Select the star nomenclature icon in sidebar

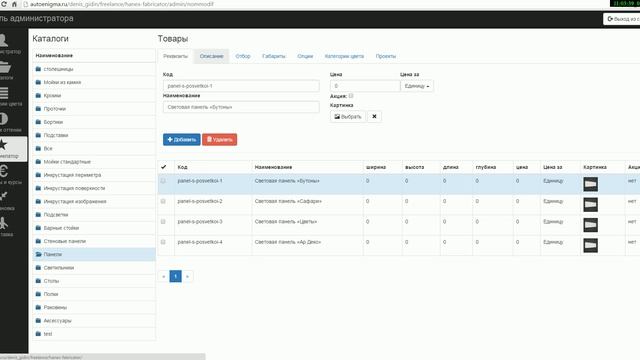click(3, 144)
